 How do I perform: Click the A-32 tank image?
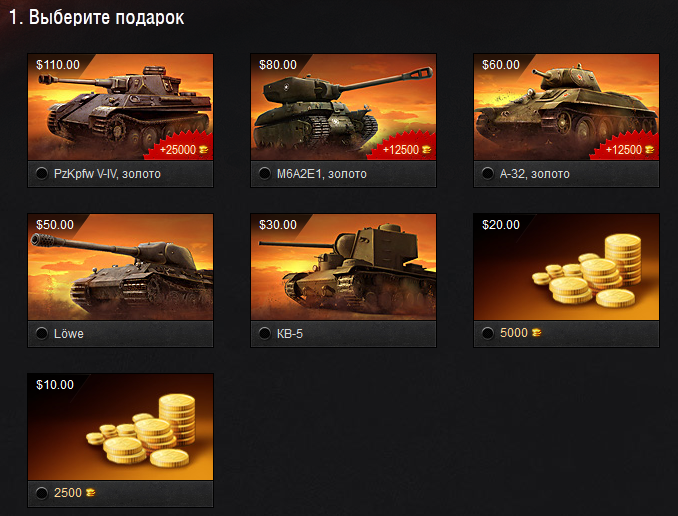click(566, 107)
